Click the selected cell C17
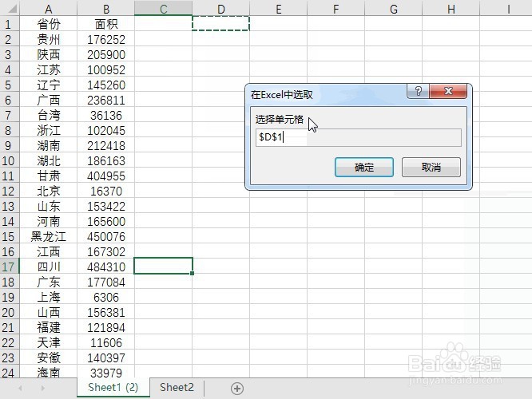The height and width of the screenshot is (399, 532). (164, 266)
